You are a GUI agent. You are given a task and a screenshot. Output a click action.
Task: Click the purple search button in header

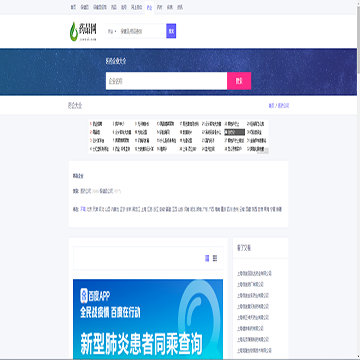pos(171,31)
